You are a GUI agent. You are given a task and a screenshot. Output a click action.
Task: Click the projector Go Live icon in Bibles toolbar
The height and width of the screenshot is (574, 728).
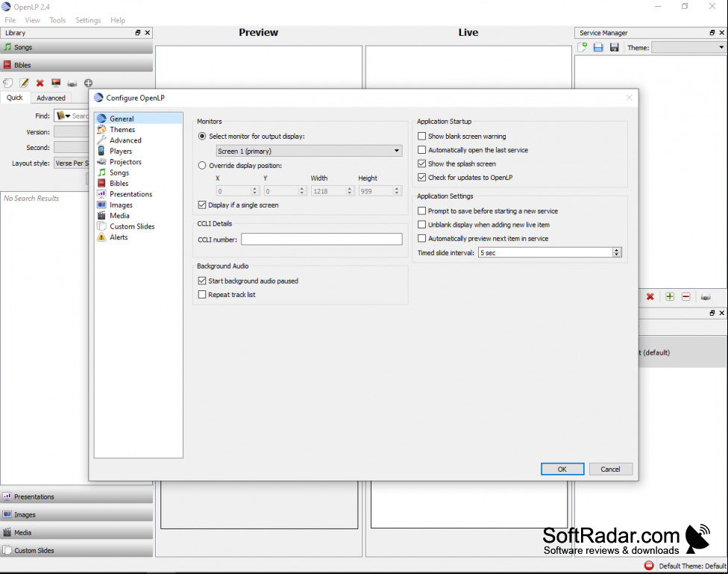[x=72, y=84]
